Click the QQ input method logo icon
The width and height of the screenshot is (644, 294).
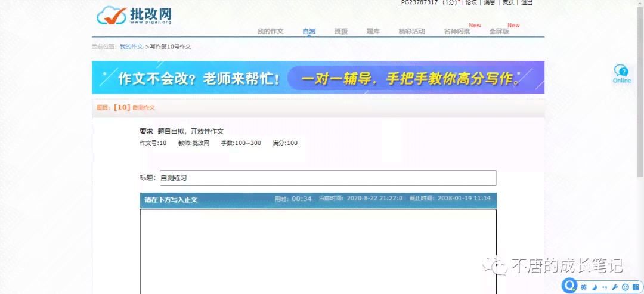click(569, 286)
